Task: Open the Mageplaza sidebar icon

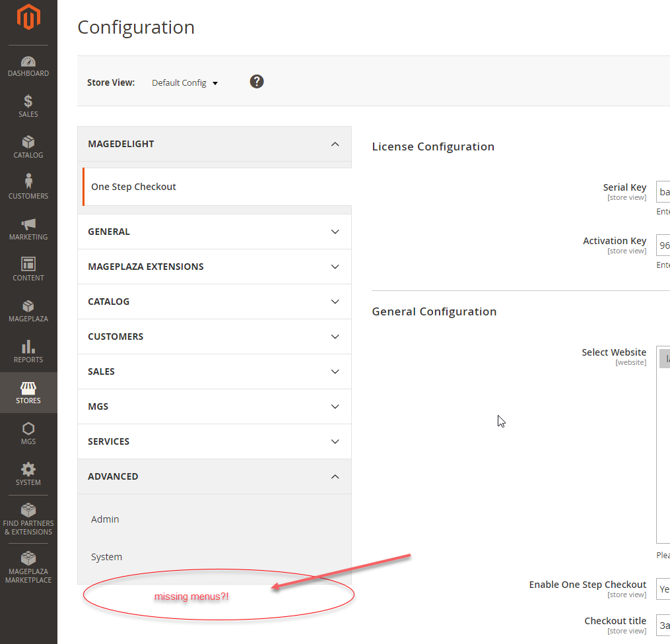Action: [28, 310]
